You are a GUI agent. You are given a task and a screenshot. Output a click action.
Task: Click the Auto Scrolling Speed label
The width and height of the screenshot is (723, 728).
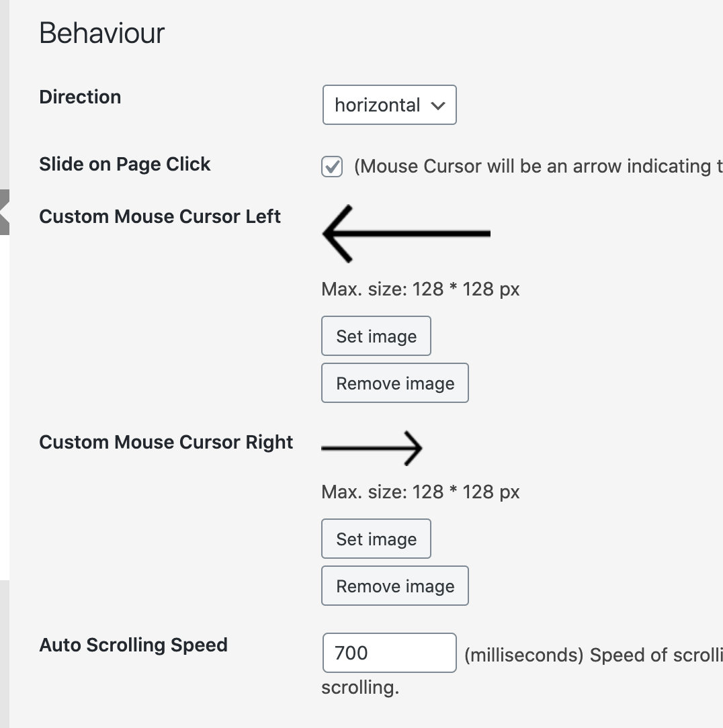tap(133, 645)
